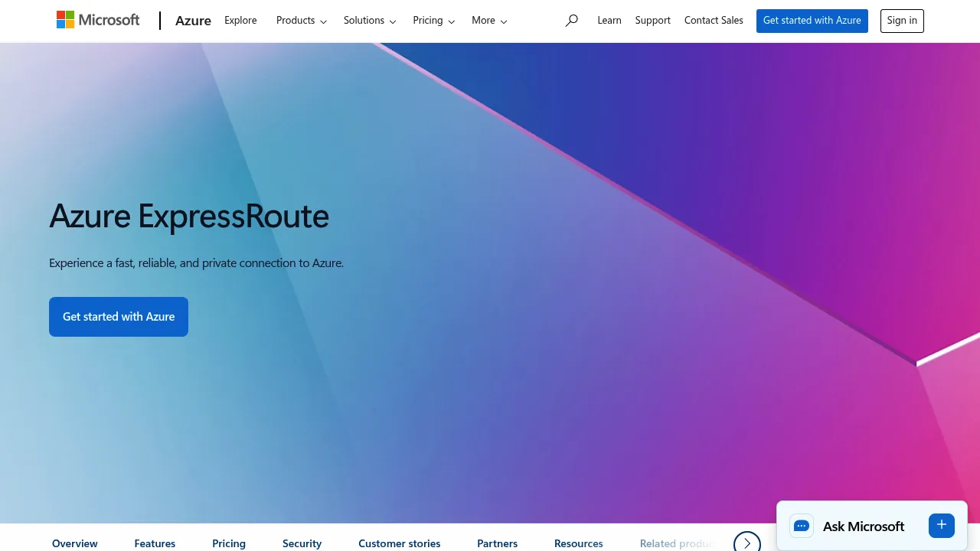
Task: Open the Related products tab
Action: (678, 543)
